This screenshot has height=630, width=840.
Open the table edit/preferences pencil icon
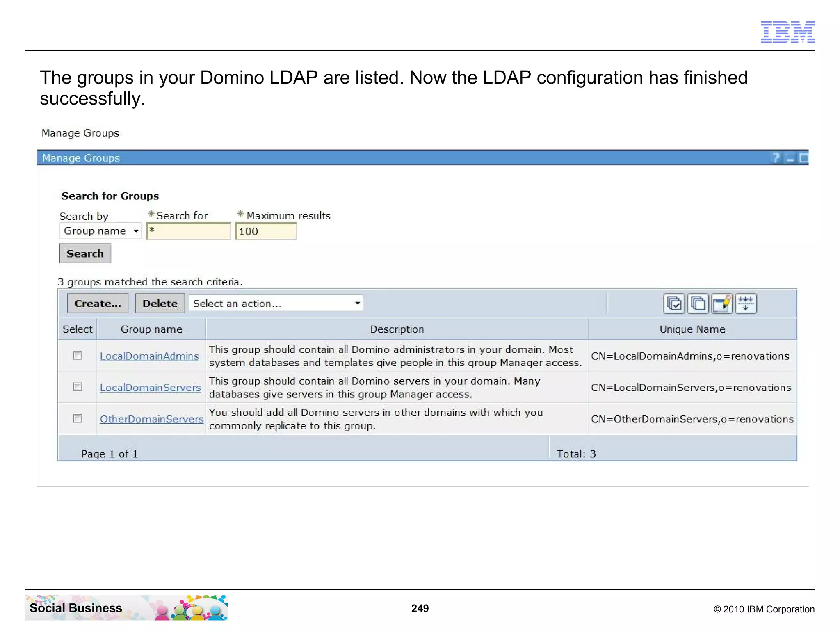click(x=722, y=304)
